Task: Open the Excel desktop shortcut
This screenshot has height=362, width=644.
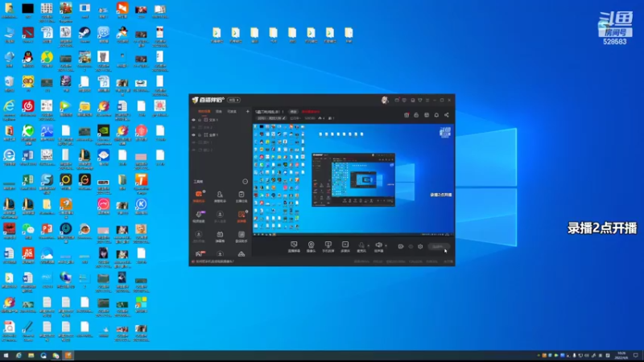Action: pyautogui.click(x=28, y=182)
